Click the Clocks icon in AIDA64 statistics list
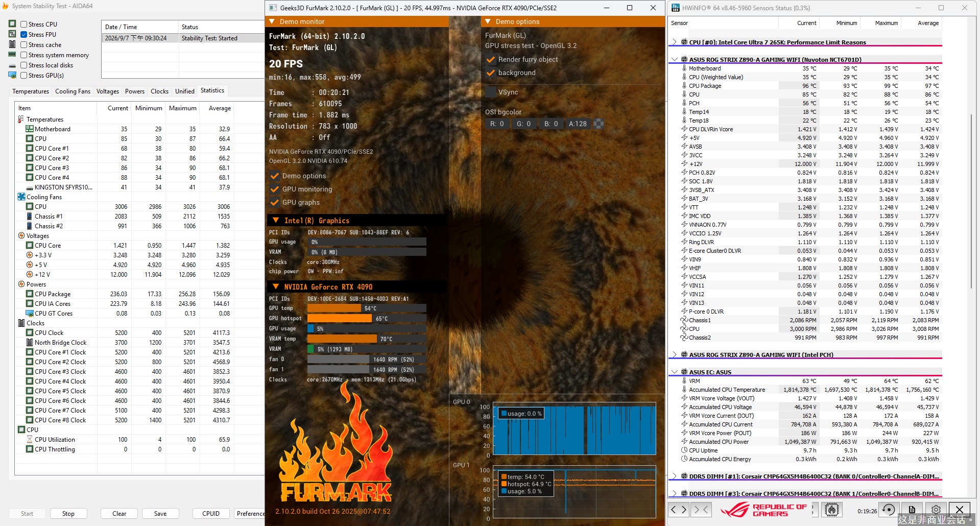The image size is (980, 526). click(21, 323)
